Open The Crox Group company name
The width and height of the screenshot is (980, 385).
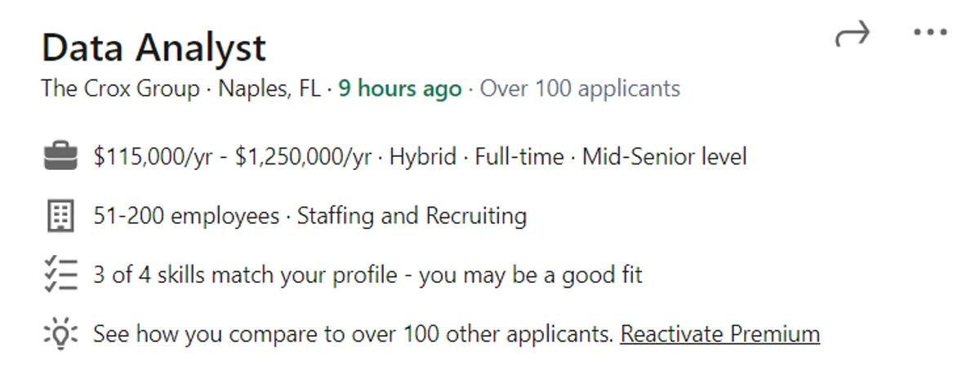coord(120,88)
